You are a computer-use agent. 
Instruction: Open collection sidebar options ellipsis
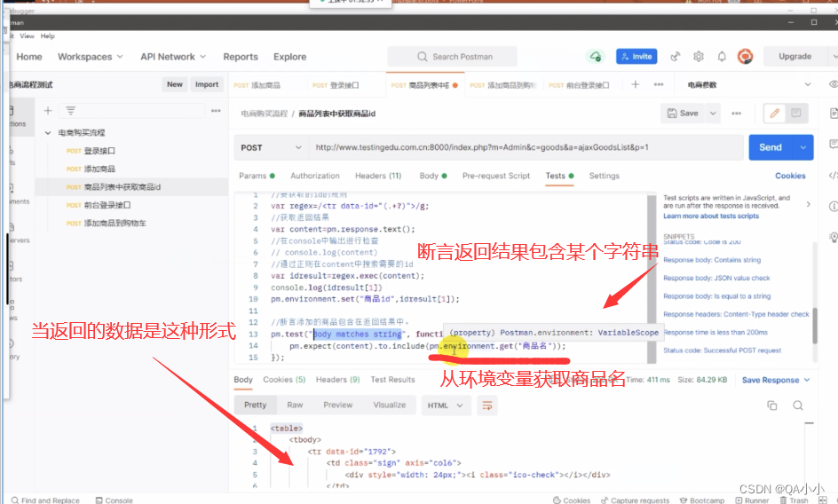click(216, 111)
